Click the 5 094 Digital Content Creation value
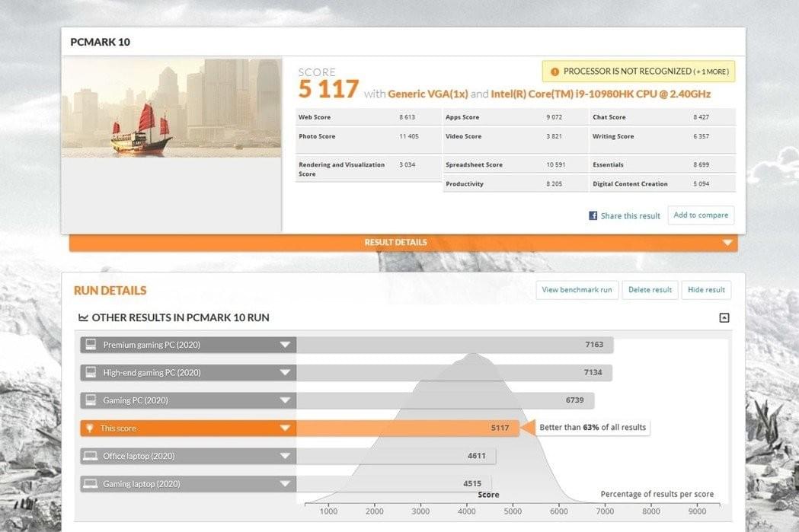 (x=702, y=183)
